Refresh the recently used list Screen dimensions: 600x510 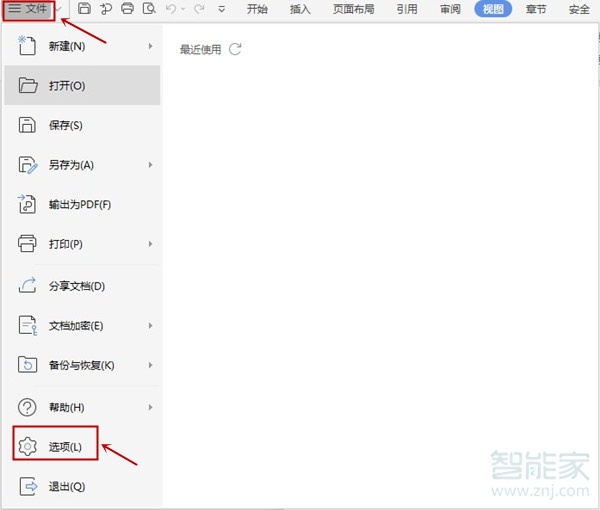point(236,48)
